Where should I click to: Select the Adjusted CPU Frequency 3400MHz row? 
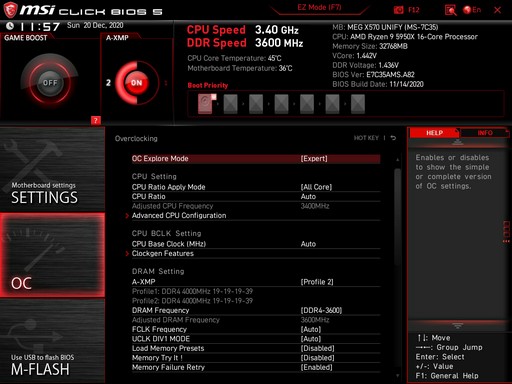pyautogui.click(x=256, y=206)
